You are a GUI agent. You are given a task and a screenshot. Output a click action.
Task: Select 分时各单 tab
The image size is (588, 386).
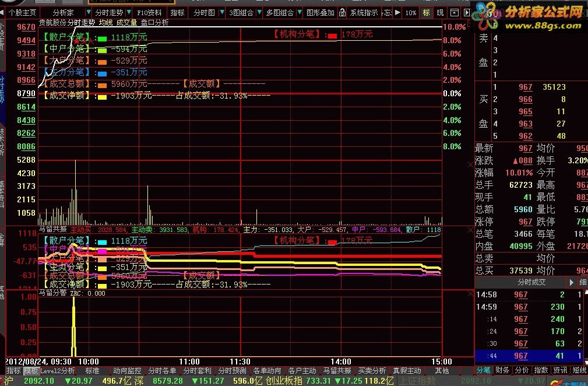(162, 371)
